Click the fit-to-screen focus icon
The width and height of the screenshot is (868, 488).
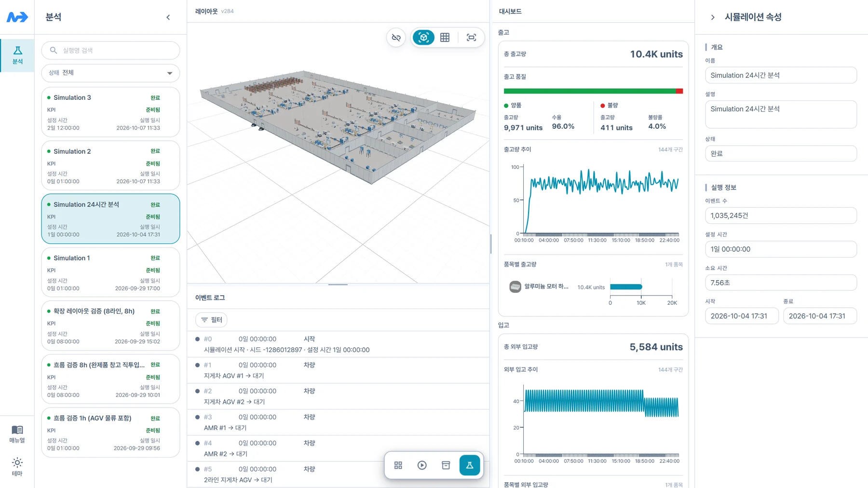[x=471, y=38]
